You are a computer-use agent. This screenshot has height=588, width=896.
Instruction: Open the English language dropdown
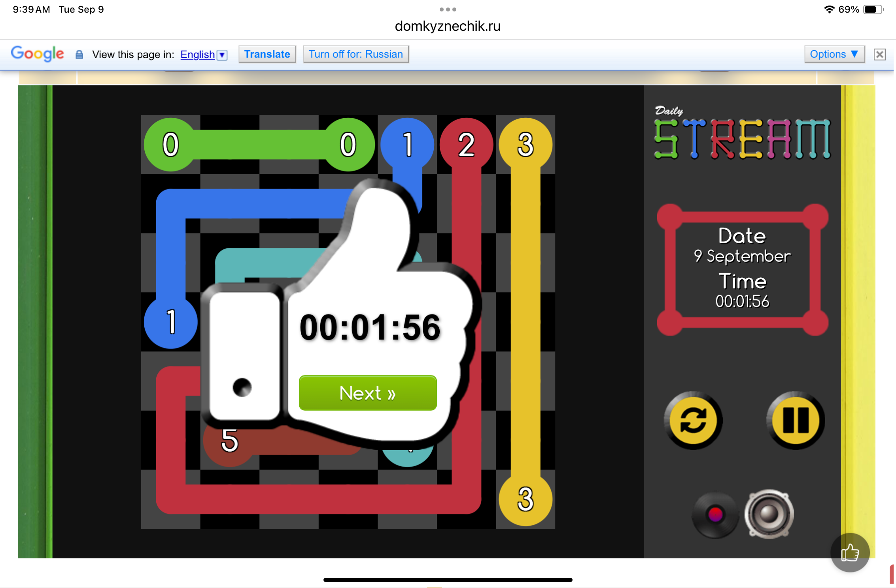click(203, 55)
